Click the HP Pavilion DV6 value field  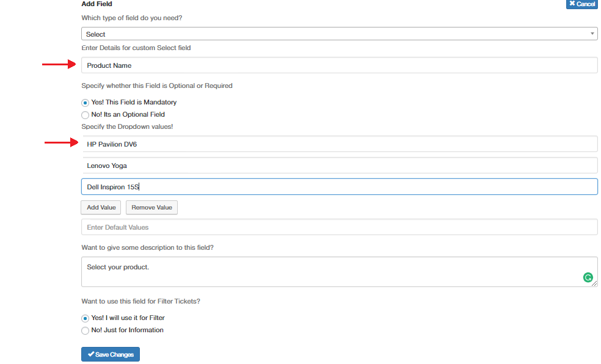click(339, 144)
